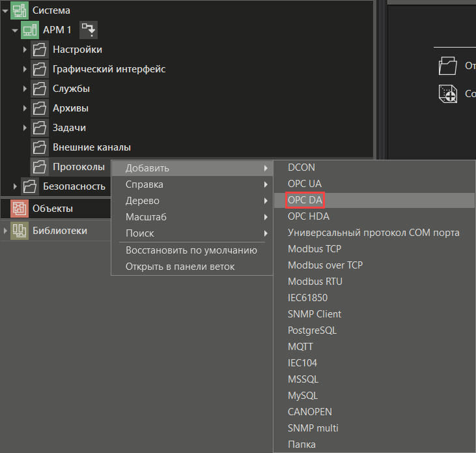Collapse the Система root node
Screen dimensions: 476x453
5,10
